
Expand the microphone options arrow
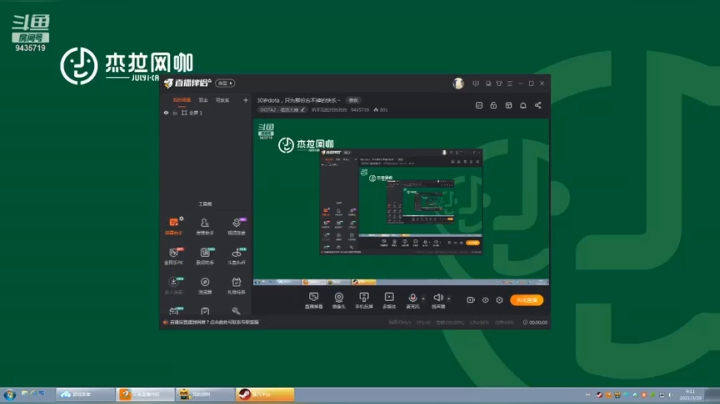click(423, 299)
